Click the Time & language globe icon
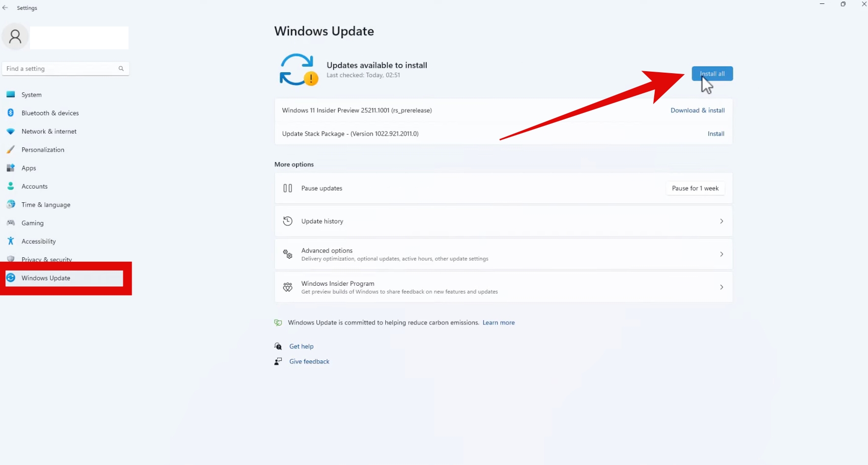868x465 pixels. pos(11,205)
